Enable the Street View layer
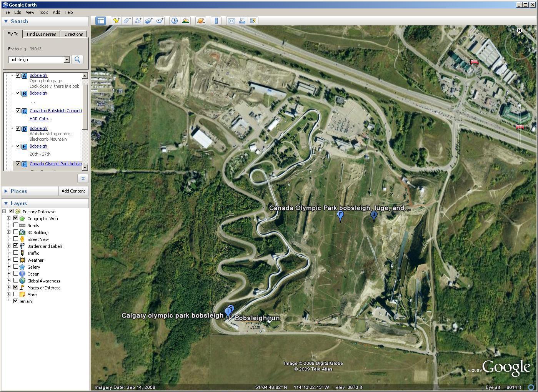The height and width of the screenshot is (392, 538). [x=16, y=239]
